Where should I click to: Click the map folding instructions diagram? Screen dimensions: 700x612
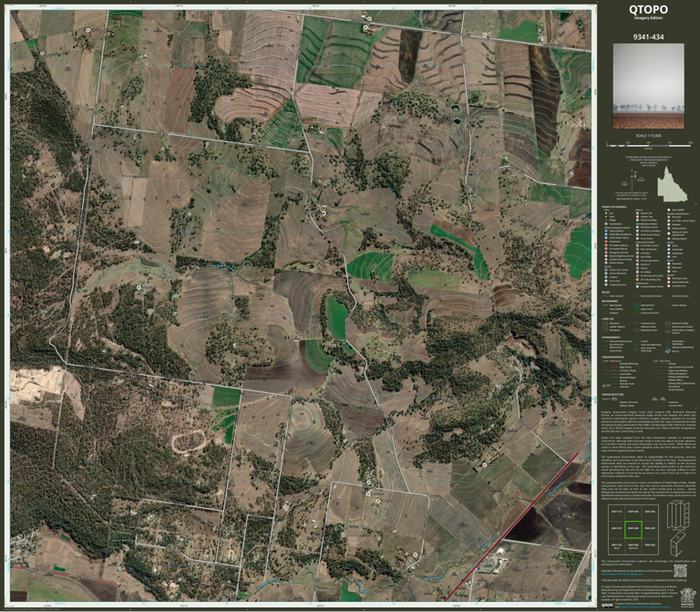pos(678,527)
